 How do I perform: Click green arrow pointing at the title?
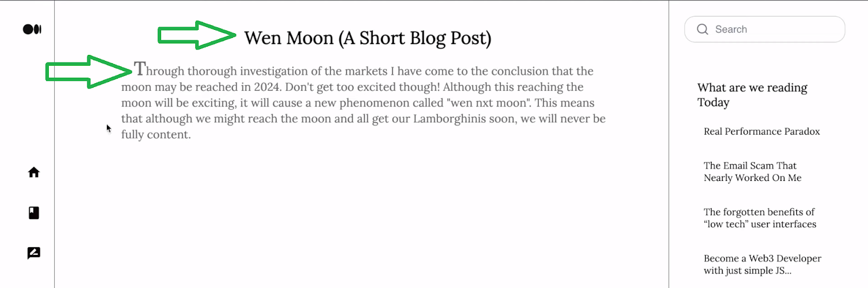(196, 35)
